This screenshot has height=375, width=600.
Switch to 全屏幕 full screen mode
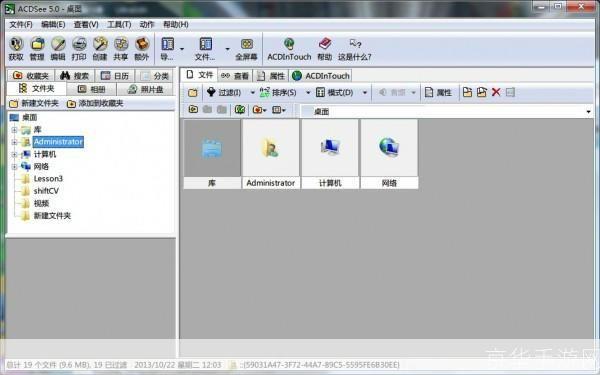pos(246,49)
